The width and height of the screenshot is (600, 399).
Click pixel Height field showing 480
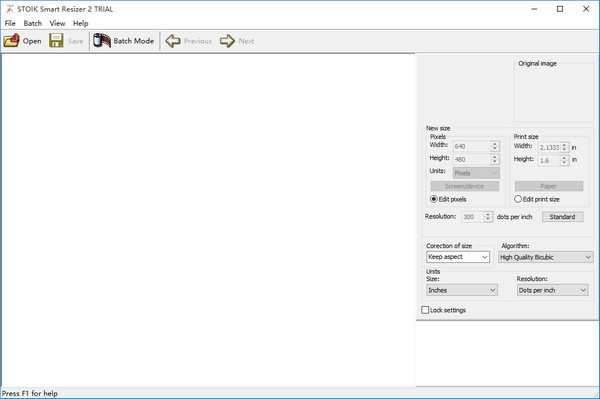coord(471,159)
